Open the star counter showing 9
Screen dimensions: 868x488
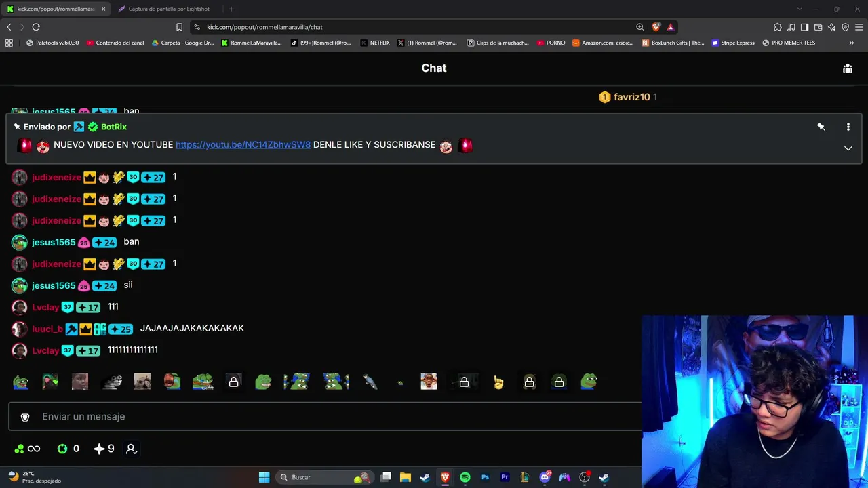(x=104, y=449)
